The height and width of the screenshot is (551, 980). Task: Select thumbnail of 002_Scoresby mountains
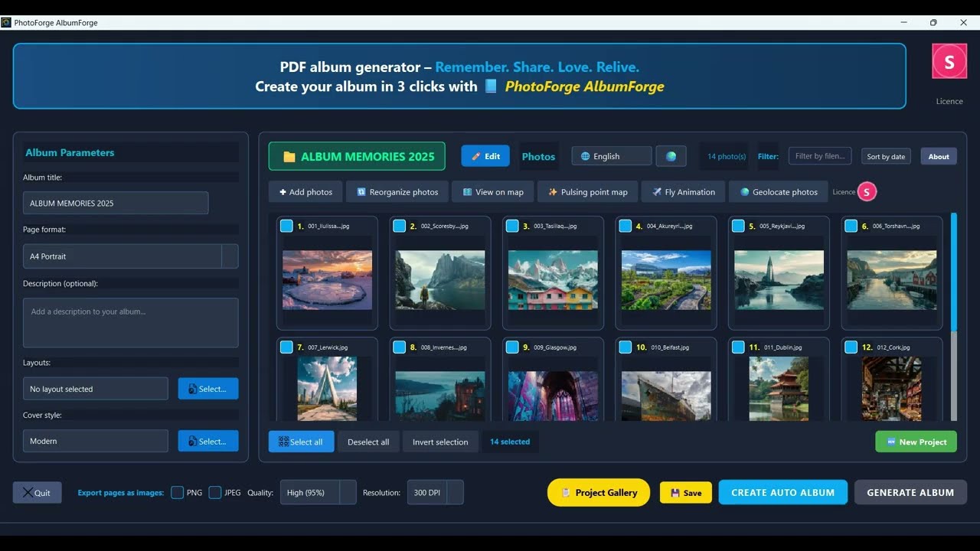pos(440,280)
